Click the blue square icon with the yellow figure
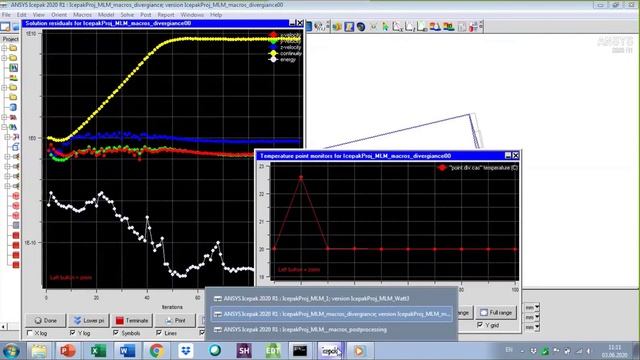Screen dimensions: 640x360 pos(349,27)
